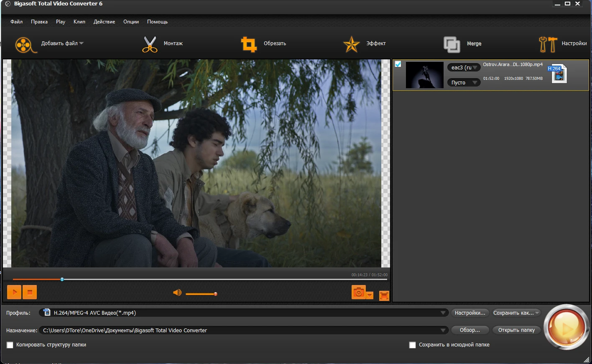Select the orange Crop tool icon
Image resolution: width=592 pixels, height=364 pixels.
coord(249,44)
